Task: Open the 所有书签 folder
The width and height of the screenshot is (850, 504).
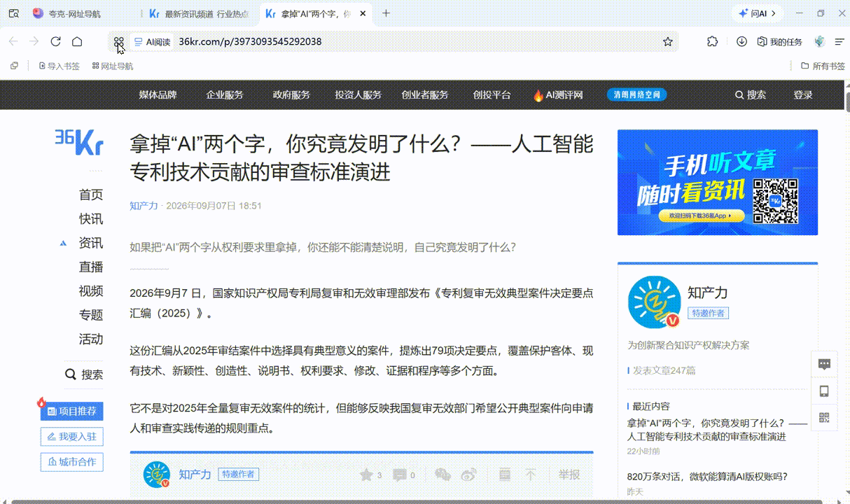Action: pos(823,66)
